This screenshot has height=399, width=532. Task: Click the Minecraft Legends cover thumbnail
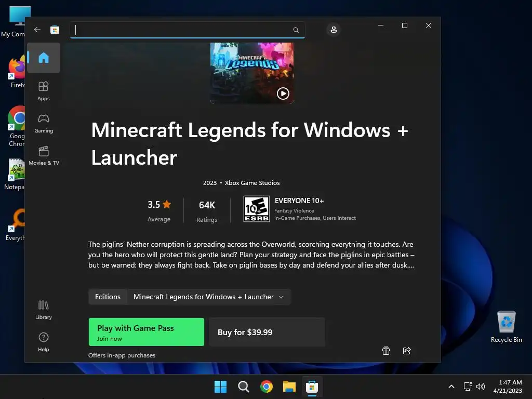(252, 73)
